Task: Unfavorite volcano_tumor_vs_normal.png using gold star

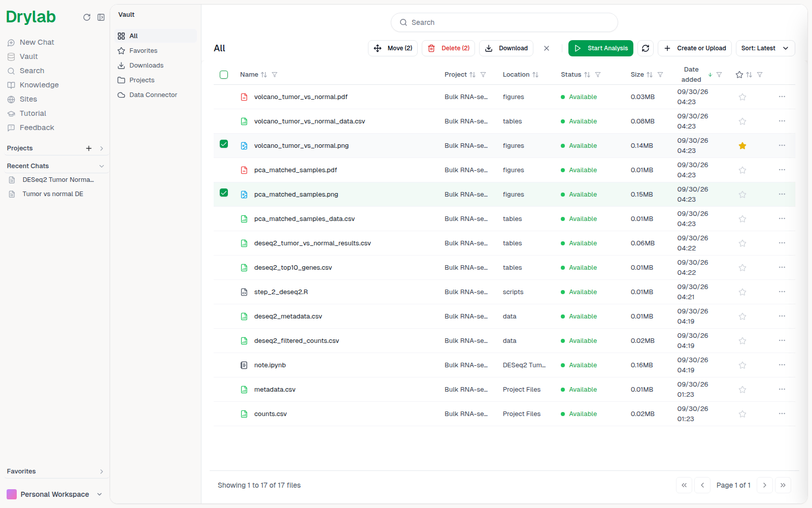Action: pos(742,146)
